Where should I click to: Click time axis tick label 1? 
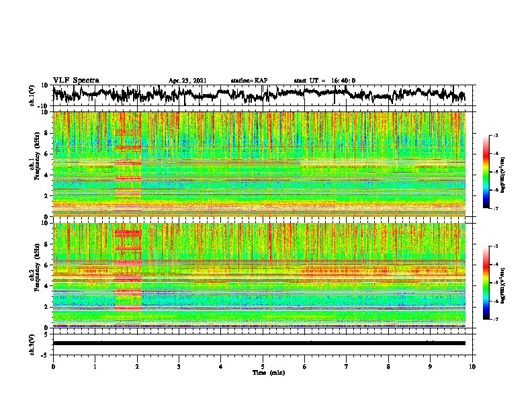pos(95,367)
